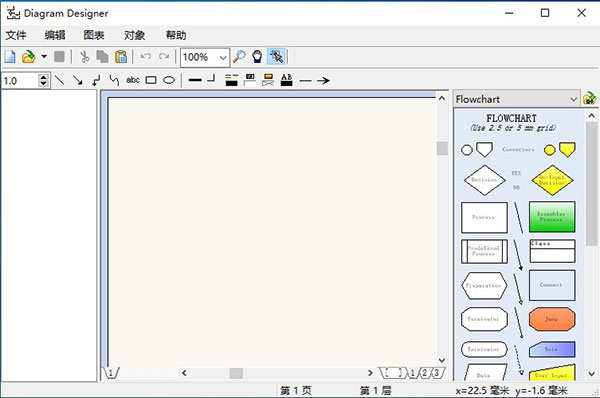Open the line color picker

click(x=232, y=80)
